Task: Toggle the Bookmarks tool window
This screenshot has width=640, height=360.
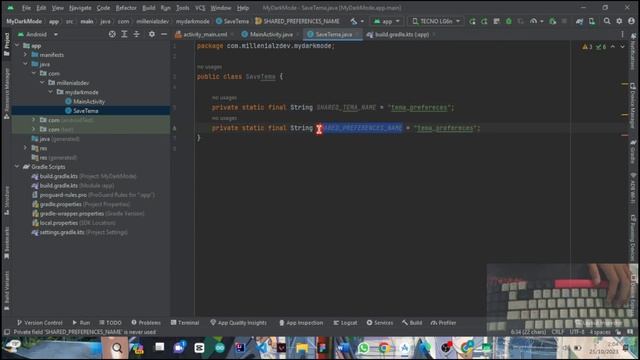Action: pos(7,243)
